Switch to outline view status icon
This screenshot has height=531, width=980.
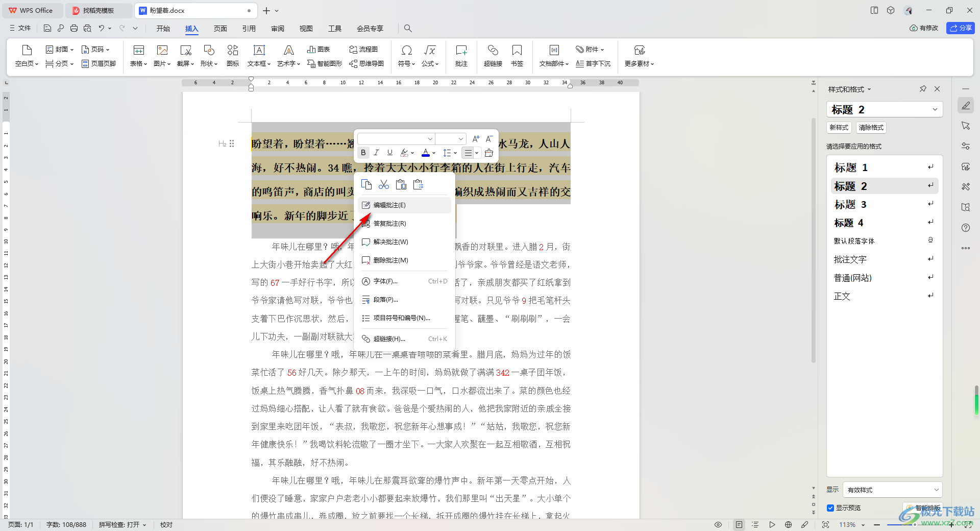coord(755,524)
